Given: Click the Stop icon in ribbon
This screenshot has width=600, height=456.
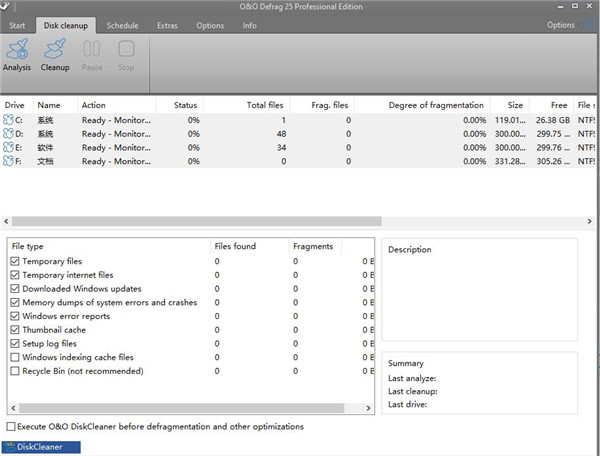Looking at the screenshot, I should [x=126, y=50].
